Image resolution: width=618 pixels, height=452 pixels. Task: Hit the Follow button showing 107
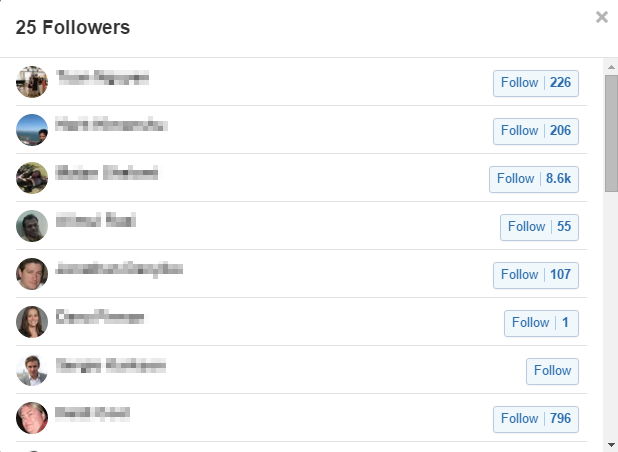pyautogui.click(x=536, y=275)
